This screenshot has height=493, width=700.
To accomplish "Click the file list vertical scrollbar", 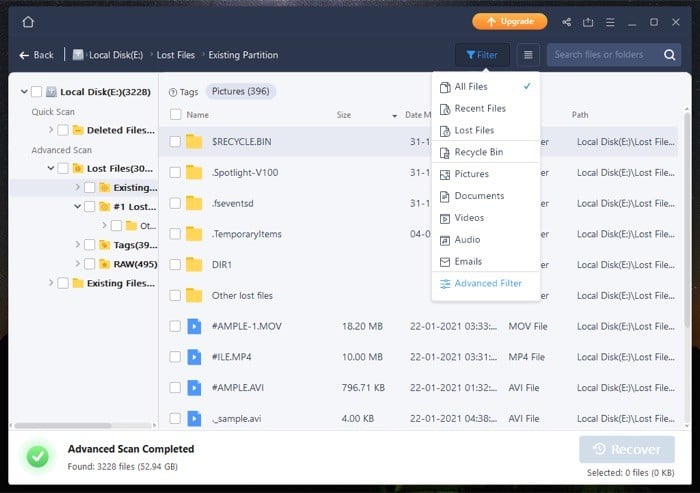I will point(687,219).
